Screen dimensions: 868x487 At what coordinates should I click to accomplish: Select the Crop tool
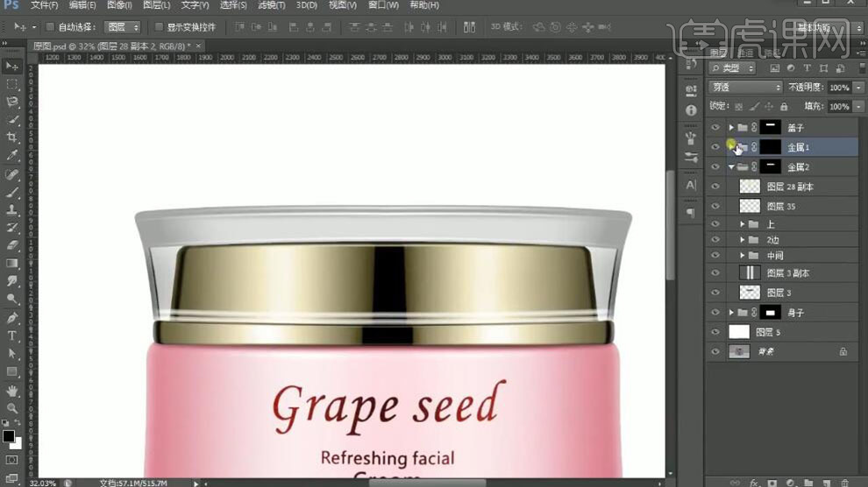coord(11,138)
